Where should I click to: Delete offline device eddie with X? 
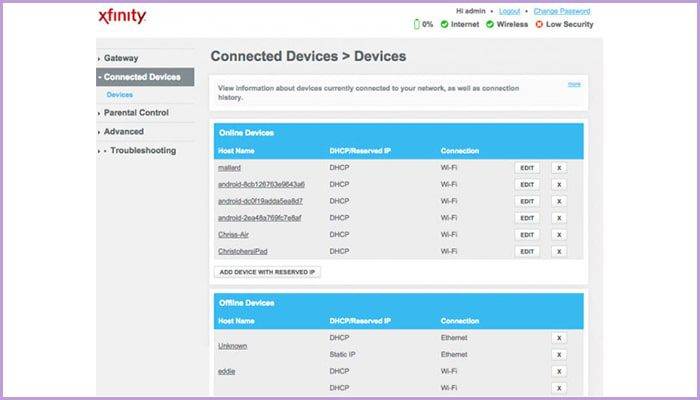559,371
